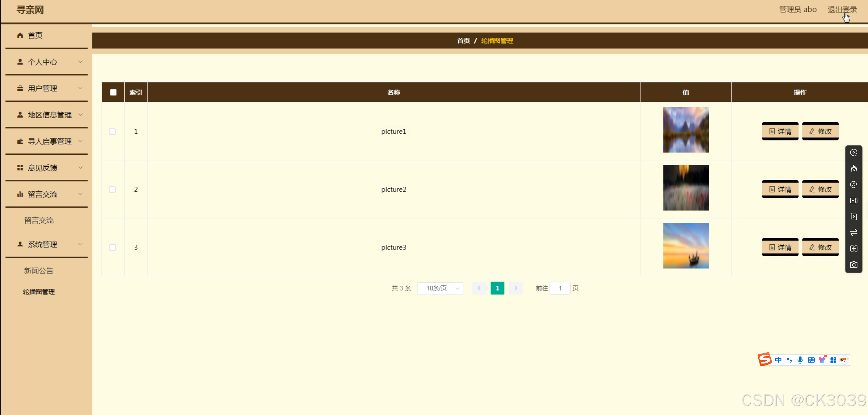Screen dimensions: 868x415
Task: Click 退出登录 link in header
Action: [842, 9]
